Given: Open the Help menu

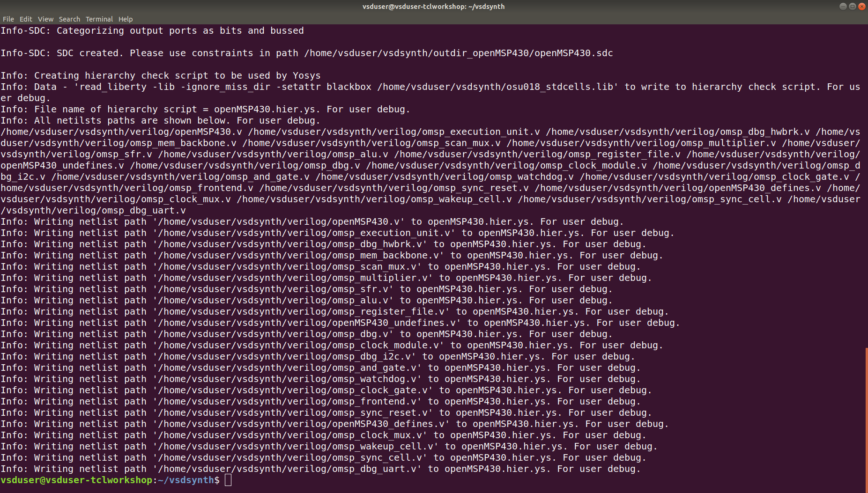Looking at the screenshot, I should (x=126, y=19).
